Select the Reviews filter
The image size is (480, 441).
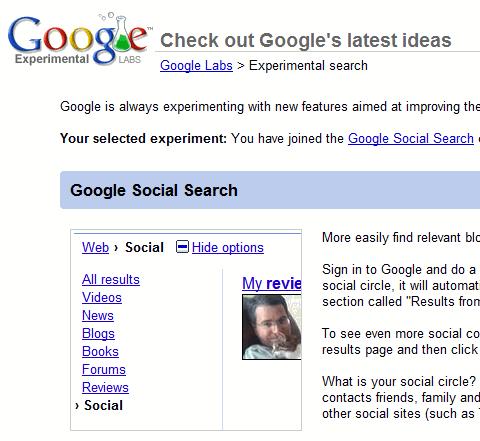105,387
